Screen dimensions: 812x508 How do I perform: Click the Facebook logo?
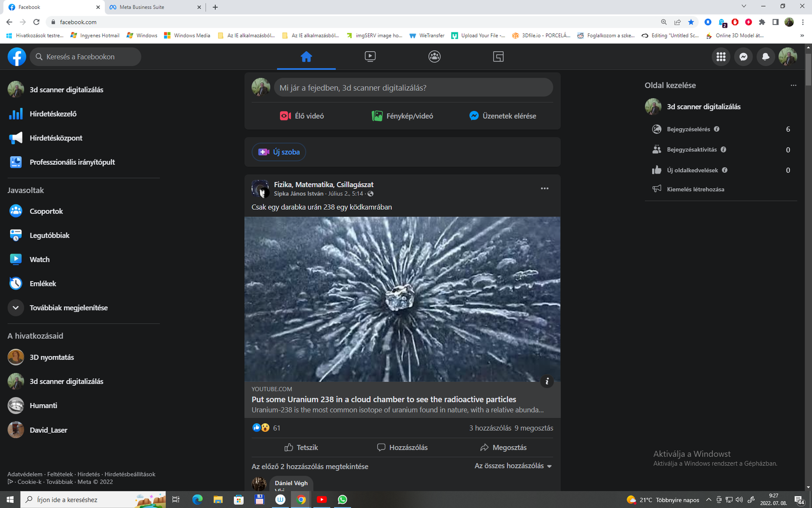tap(16, 57)
